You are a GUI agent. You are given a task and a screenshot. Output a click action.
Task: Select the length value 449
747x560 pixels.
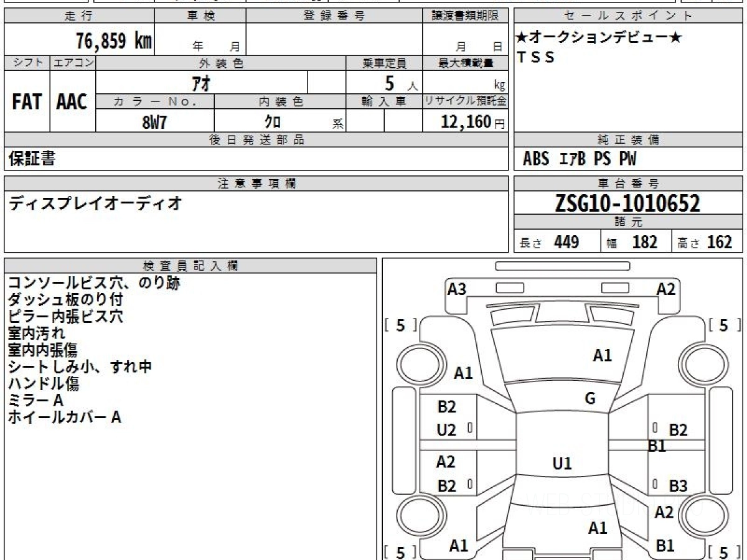coord(566,242)
